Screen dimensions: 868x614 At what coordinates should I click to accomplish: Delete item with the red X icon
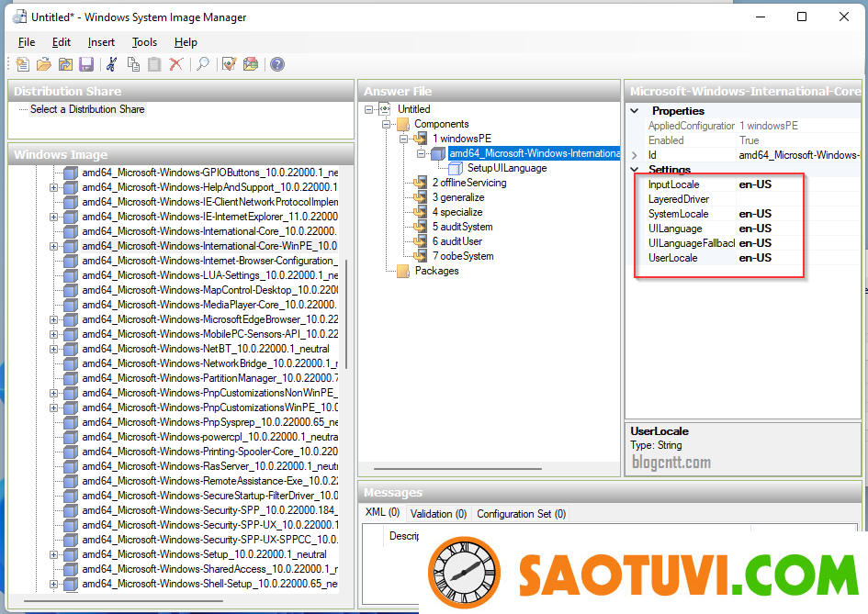pyautogui.click(x=176, y=64)
